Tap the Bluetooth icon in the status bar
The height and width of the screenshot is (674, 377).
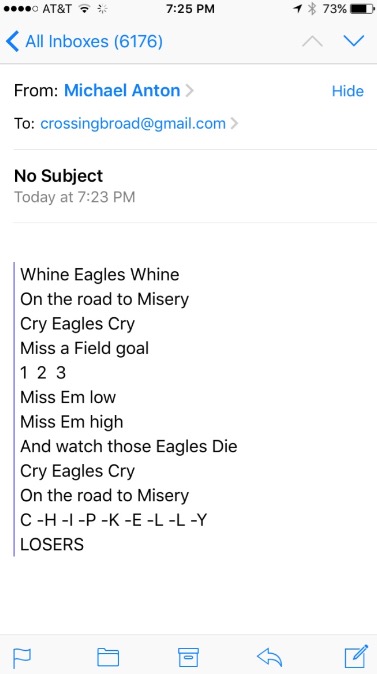[312, 9]
